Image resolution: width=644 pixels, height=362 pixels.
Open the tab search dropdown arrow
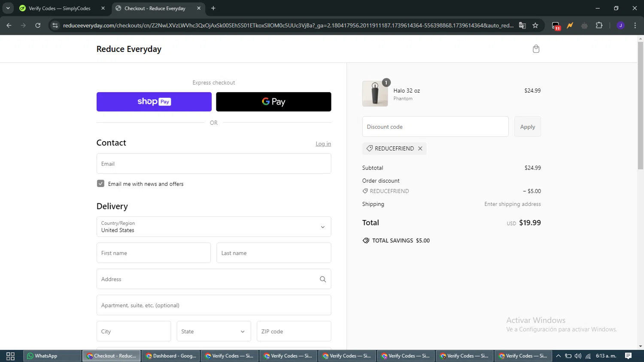[8, 8]
